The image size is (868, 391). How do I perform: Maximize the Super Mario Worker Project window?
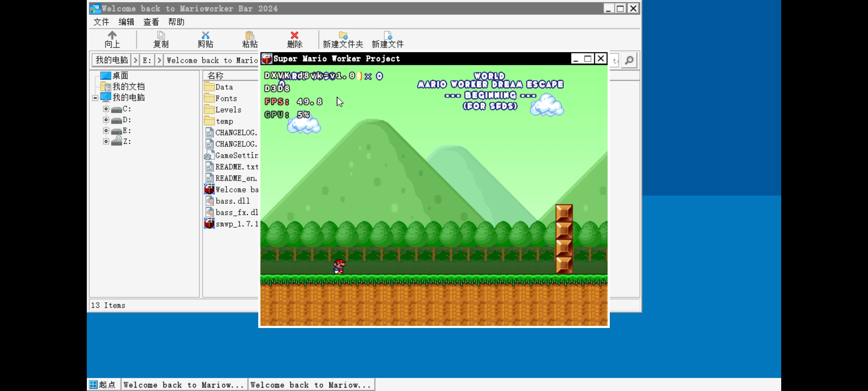pos(588,58)
